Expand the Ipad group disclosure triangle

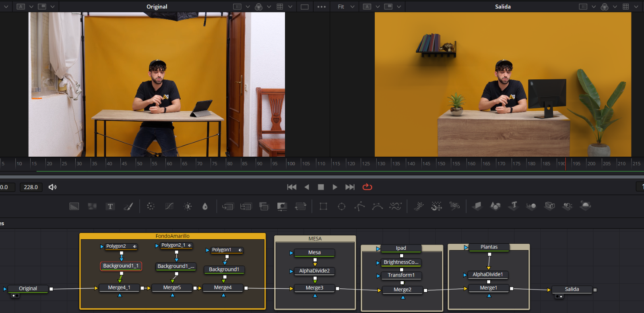(x=378, y=249)
